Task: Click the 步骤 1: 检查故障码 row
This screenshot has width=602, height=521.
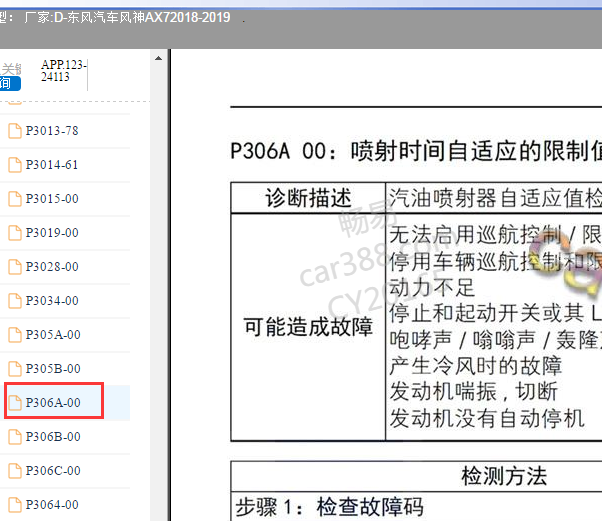Action: (329, 507)
